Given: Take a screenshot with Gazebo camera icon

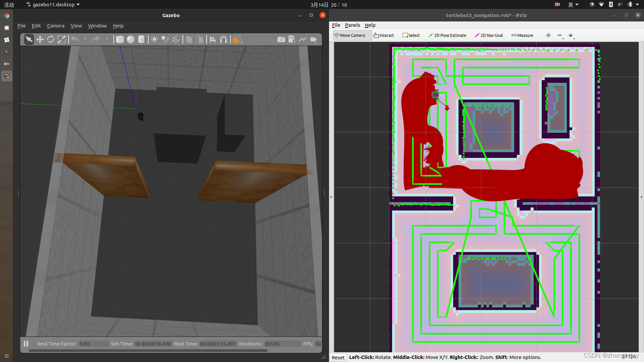Looking at the screenshot, I should click(x=281, y=40).
